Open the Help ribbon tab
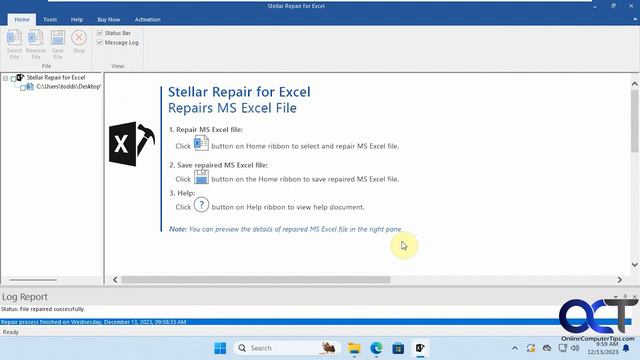640x360 pixels. (x=77, y=19)
